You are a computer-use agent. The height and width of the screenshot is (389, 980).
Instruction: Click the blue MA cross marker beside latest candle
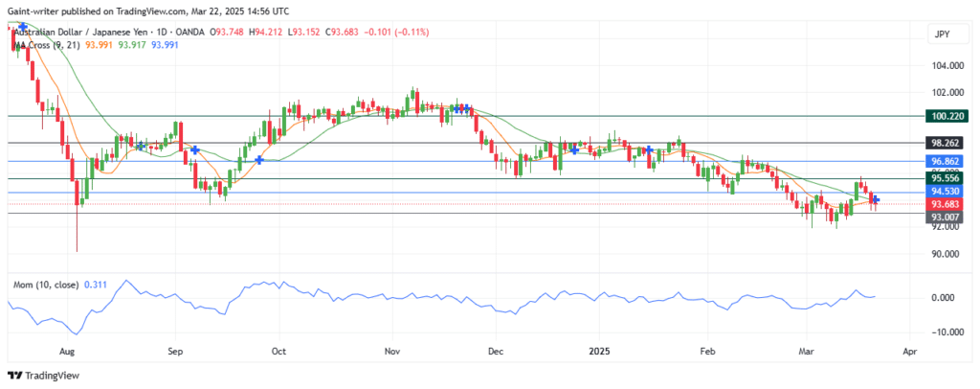click(877, 199)
